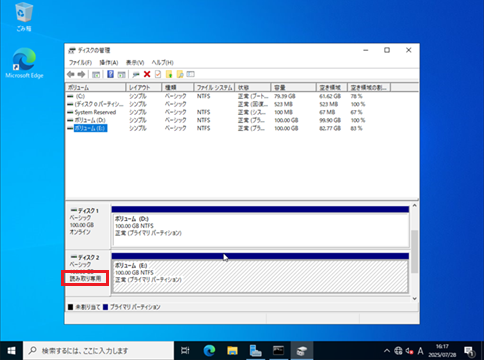Image resolution: width=484 pixels, height=360 pixels.
Task: Click the red X delete icon in toolbar
Action: (147, 74)
